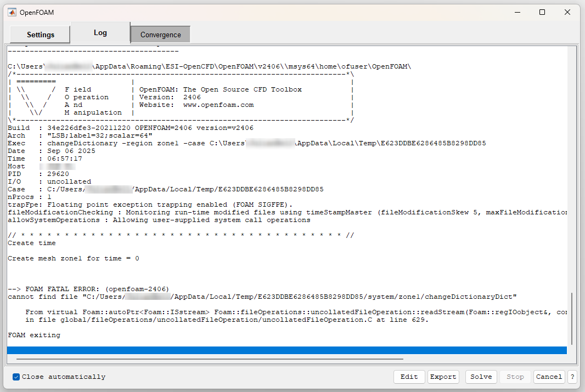Viewport: 585px width, 392px height.
Task: Click the 'uncollatedFileOperation.C at line 629' text
Action: [x=345, y=320]
